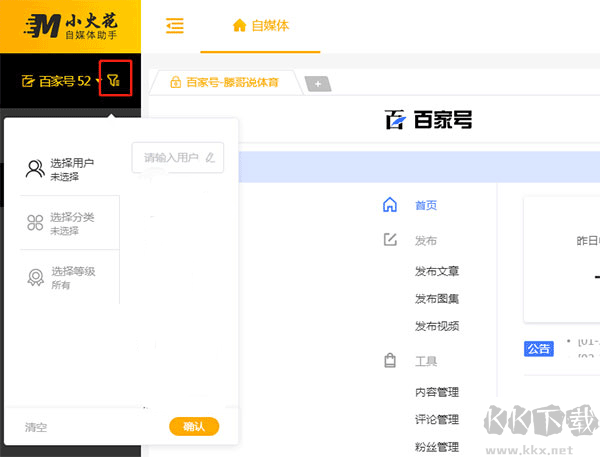Click the blue home icon beside 首页

click(390, 205)
